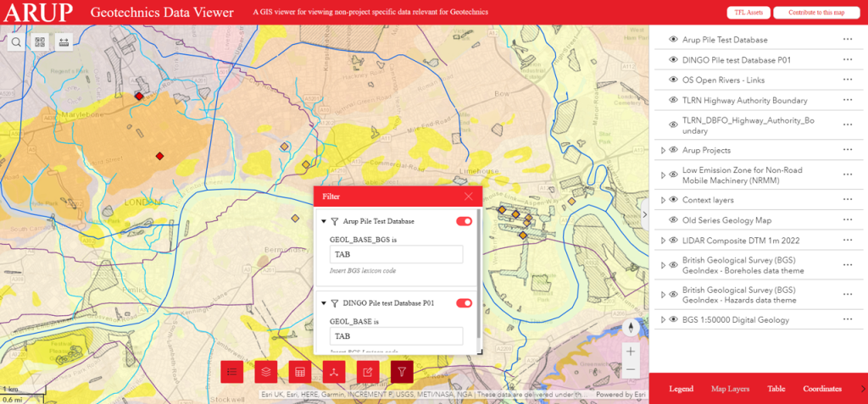Turn off the DINGO Pile test Database filter

click(x=464, y=302)
